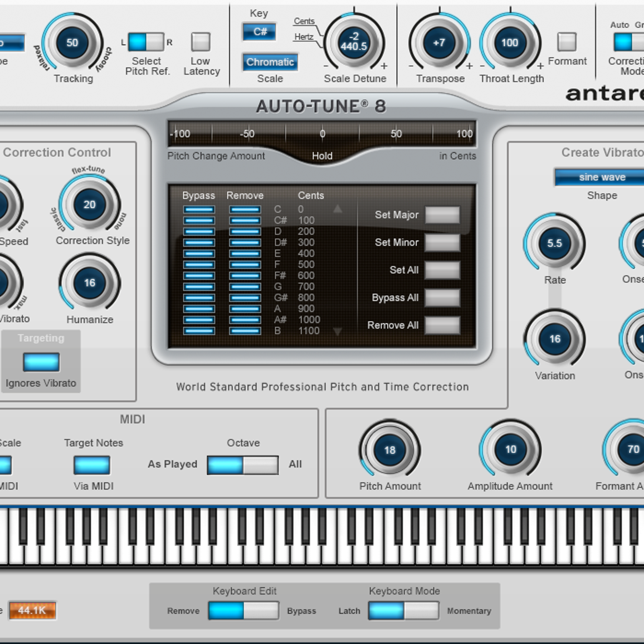Screen dimensions: 644x644
Task: Enable the Formant button
Action: 567,42
